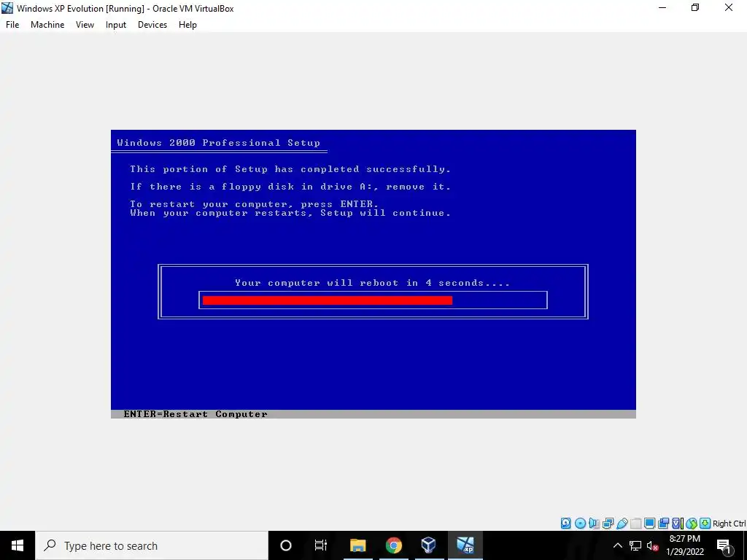The width and height of the screenshot is (747, 560).
Task: Click the VirtualBox window title bar icon
Action: click(x=7, y=8)
